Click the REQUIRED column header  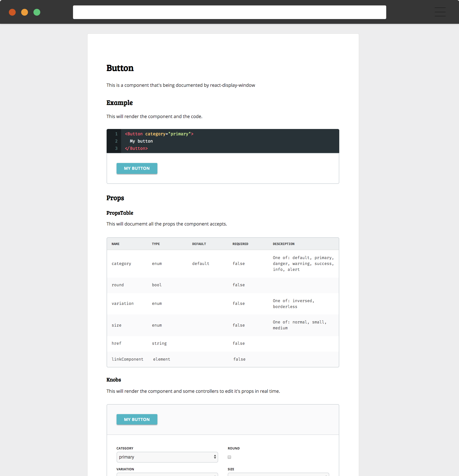(240, 244)
